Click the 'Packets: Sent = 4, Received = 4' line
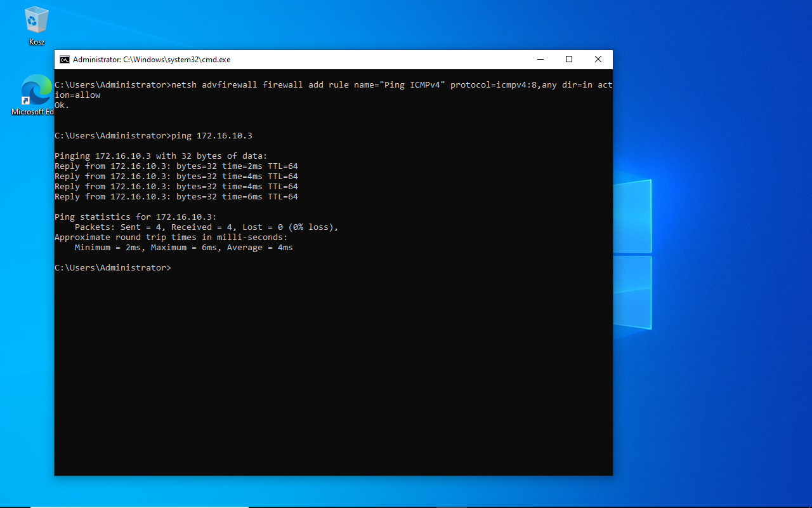Screen dimensions: 812x508 coord(207,227)
